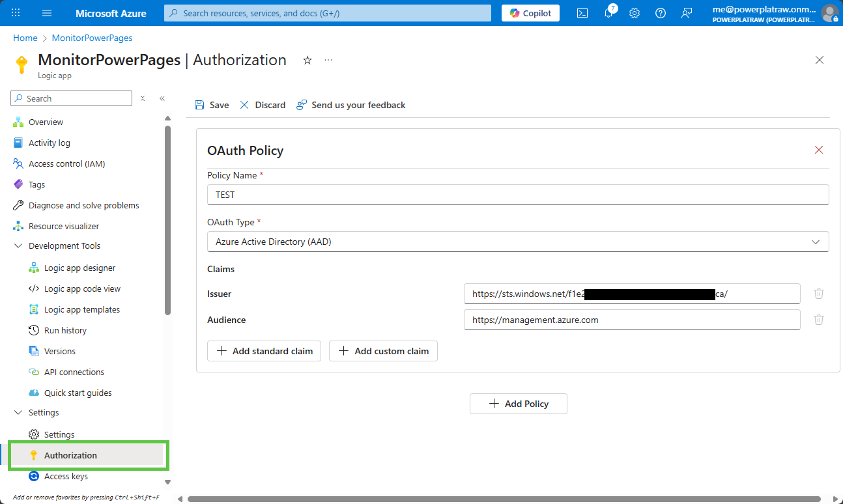Open Copilot from the top bar
Screen dimensions: 843x504
[530, 13]
